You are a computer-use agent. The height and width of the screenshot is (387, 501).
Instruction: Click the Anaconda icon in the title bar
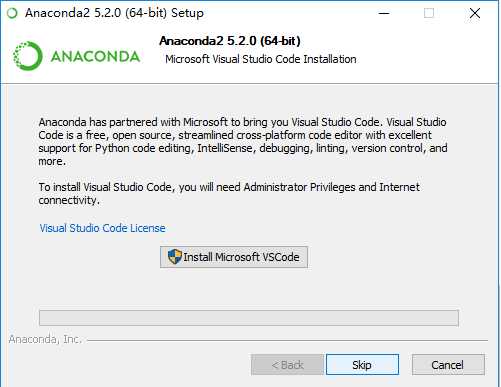[x=12, y=13]
